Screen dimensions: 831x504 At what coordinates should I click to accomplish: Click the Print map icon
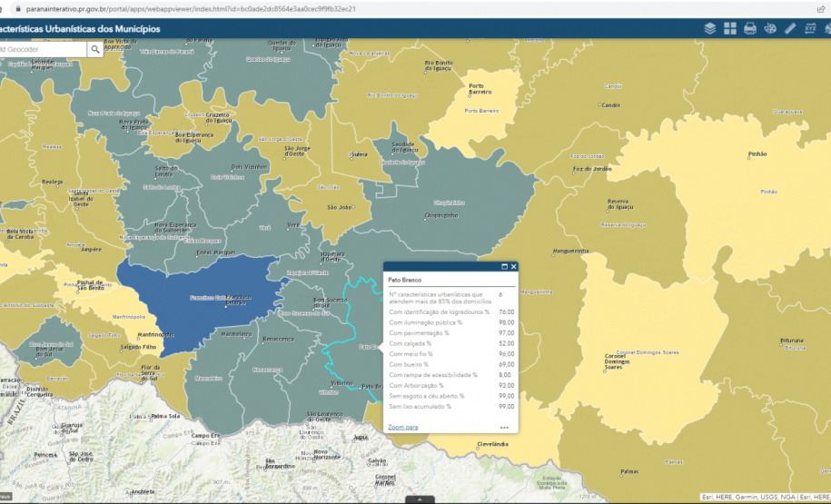pyautogui.click(x=750, y=29)
